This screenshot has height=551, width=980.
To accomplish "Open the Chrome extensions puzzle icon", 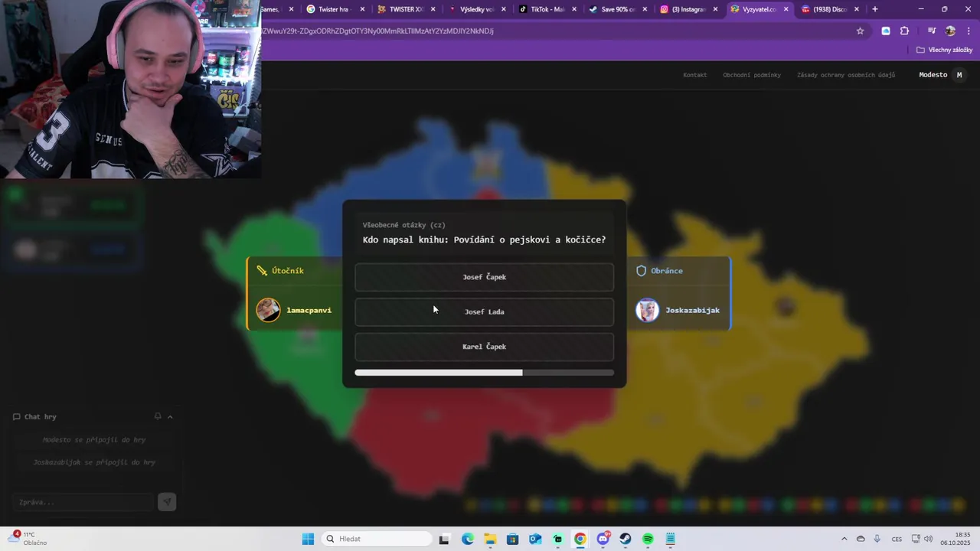I will click(x=905, y=31).
